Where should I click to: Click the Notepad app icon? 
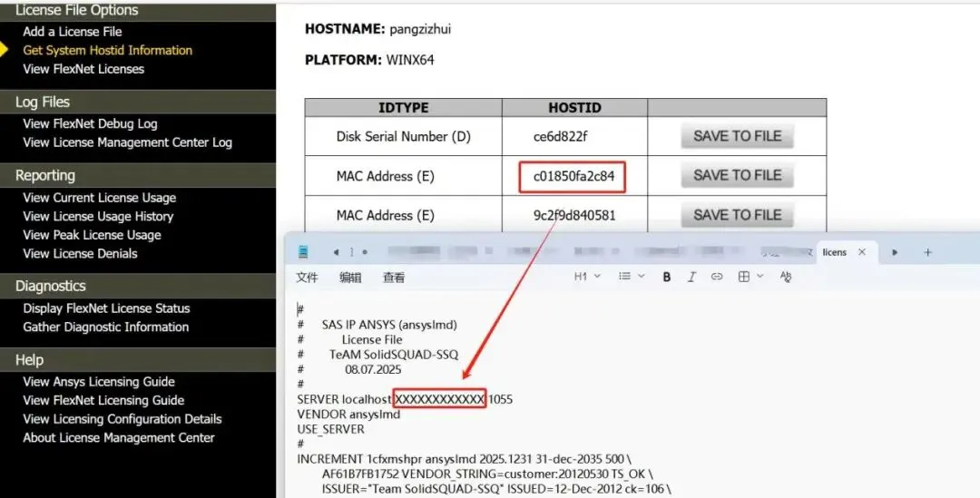tap(303, 252)
